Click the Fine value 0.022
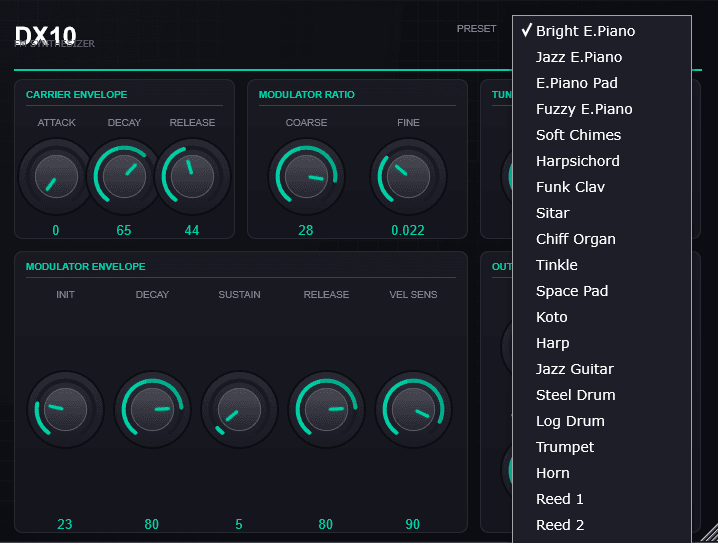This screenshot has width=718, height=543. point(408,230)
